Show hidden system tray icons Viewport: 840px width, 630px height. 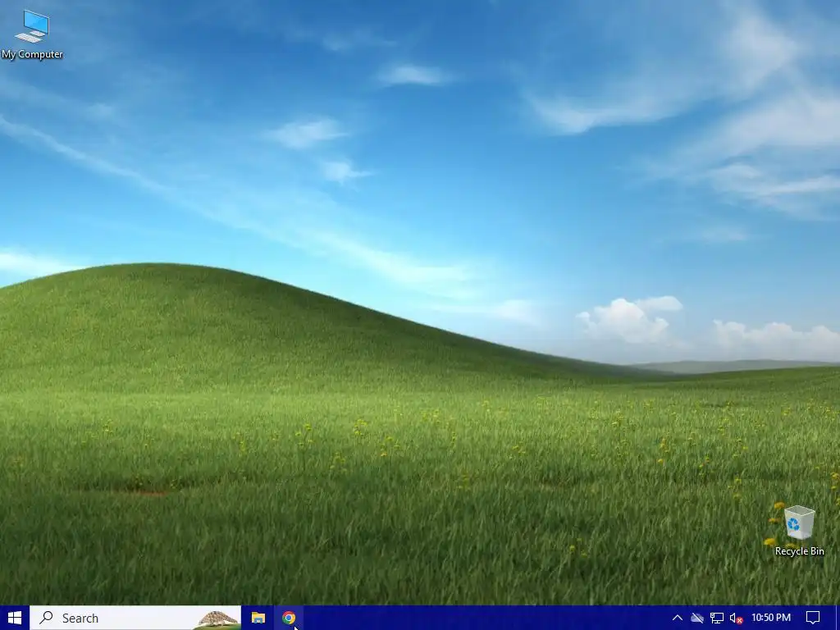click(x=677, y=618)
